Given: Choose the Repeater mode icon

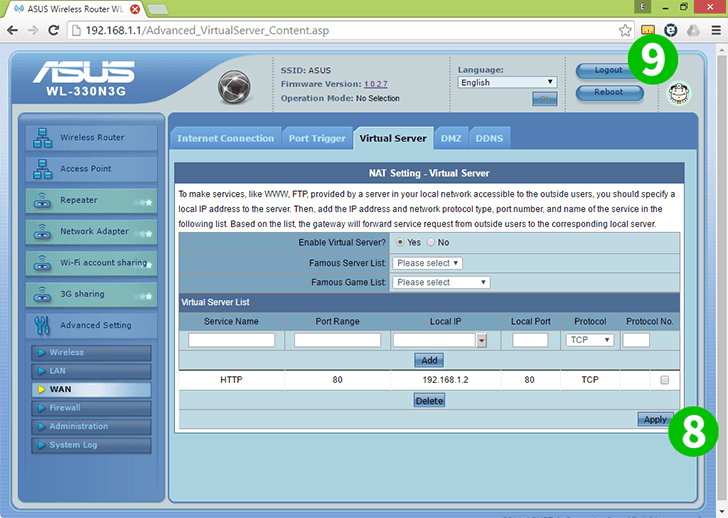Looking at the screenshot, I should (42, 201).
